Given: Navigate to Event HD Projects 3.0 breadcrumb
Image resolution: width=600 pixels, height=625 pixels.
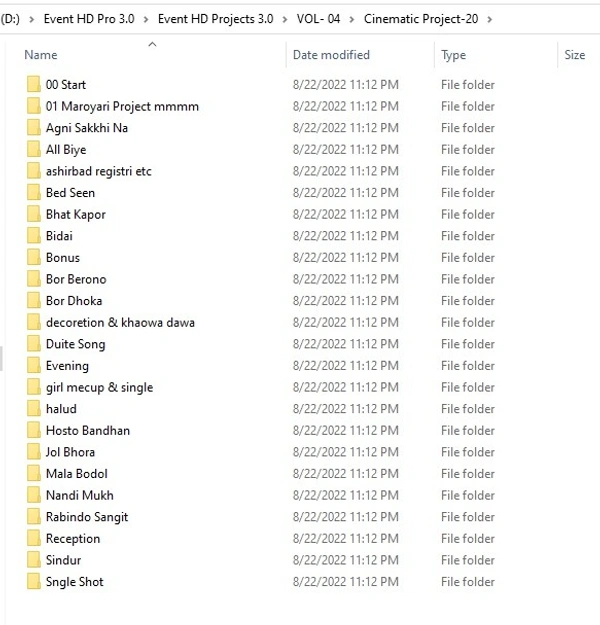Looking at the screenshot, I should (x=215, y=19).
